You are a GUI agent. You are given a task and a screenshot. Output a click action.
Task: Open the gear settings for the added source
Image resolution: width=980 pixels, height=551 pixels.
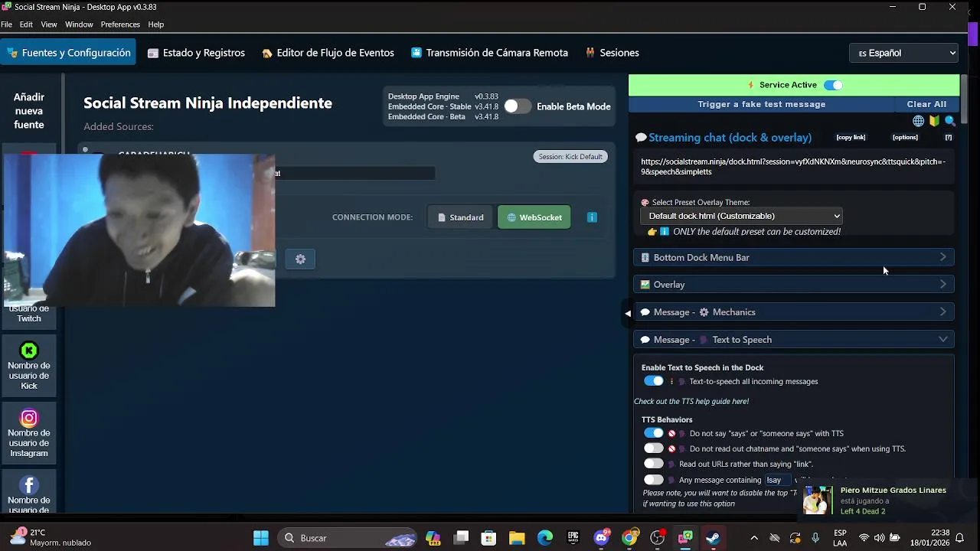click(x=300, y=259)
